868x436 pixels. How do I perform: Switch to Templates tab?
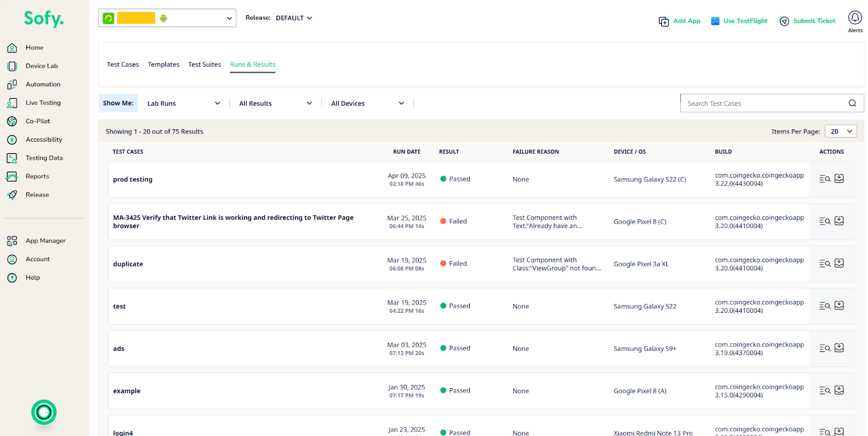[163, 65]
